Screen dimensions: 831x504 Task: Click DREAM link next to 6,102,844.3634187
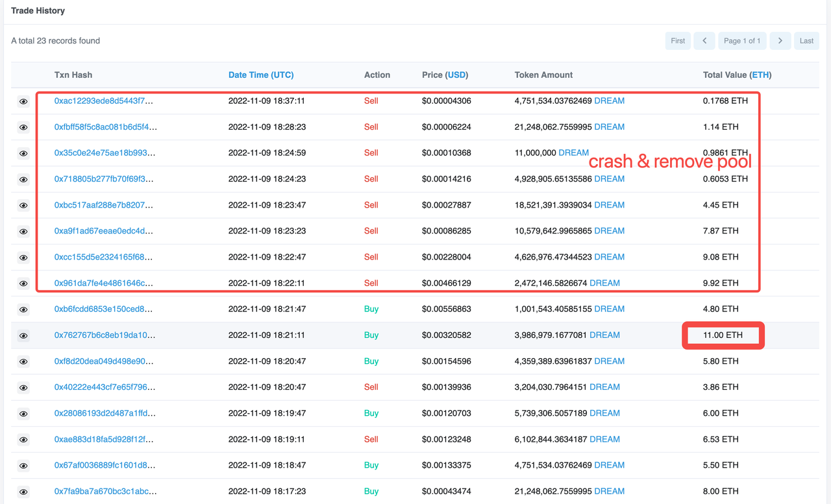(604, 439)
